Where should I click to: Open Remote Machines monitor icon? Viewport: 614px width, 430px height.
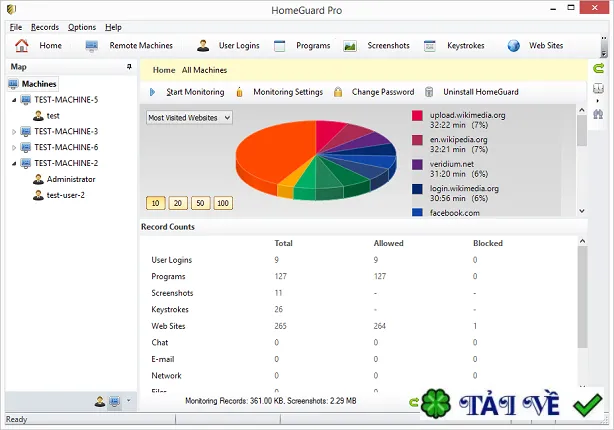tap(91, 46)
